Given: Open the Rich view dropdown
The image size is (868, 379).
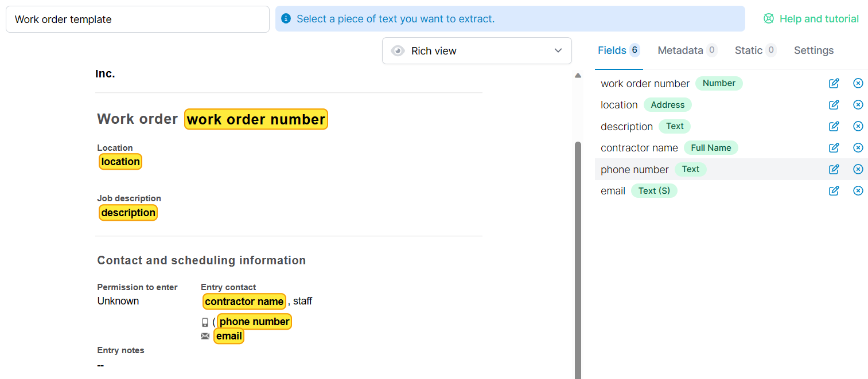Looking at the screenshot, I should click(476, 50).
